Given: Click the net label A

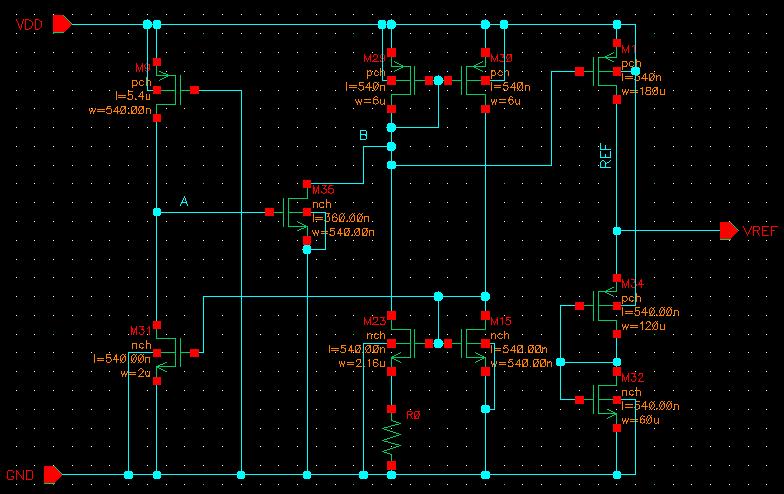Looking at the screenshot, I should pos(184,202).
